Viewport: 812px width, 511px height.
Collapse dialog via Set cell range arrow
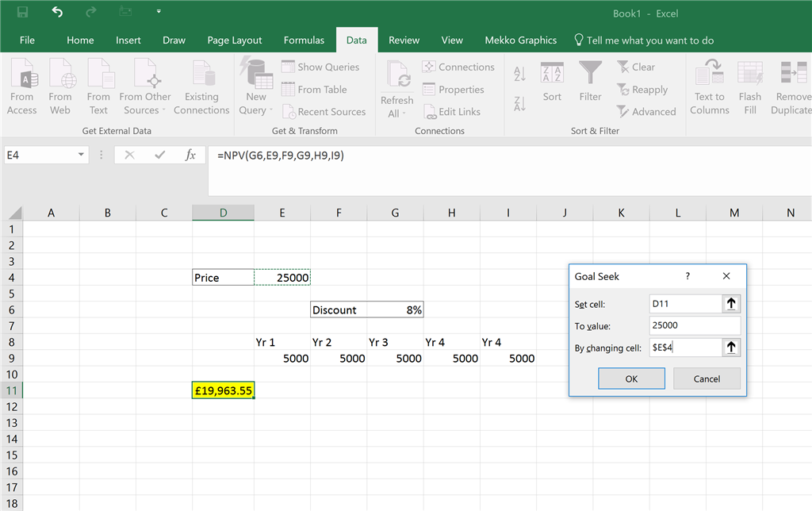click(x=730, y=304)
